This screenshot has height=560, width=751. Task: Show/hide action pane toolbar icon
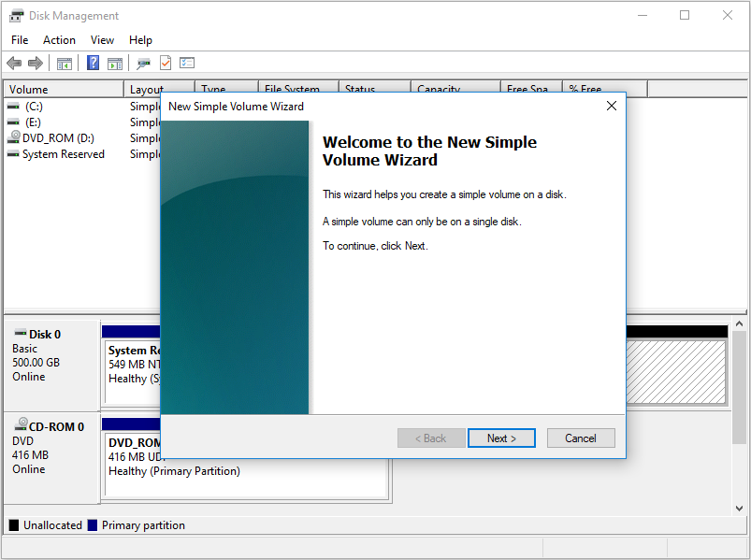(x=115, y=64)
